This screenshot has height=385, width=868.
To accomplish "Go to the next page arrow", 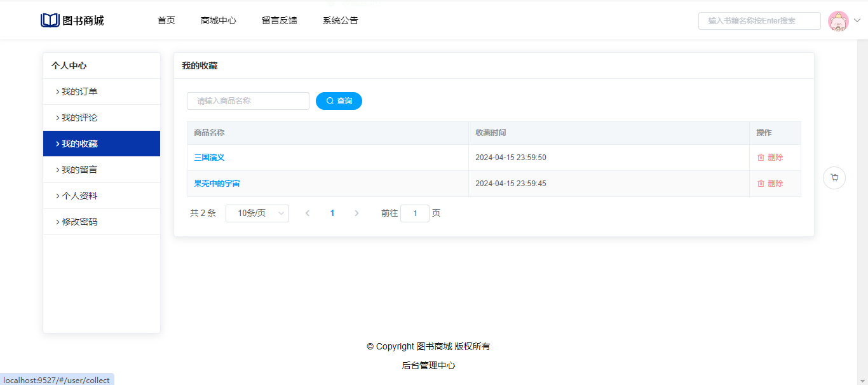I will coord(356,213).
